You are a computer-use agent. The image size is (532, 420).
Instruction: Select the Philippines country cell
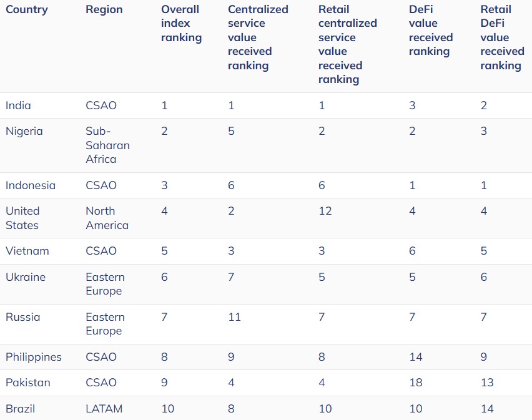[34, 357]
